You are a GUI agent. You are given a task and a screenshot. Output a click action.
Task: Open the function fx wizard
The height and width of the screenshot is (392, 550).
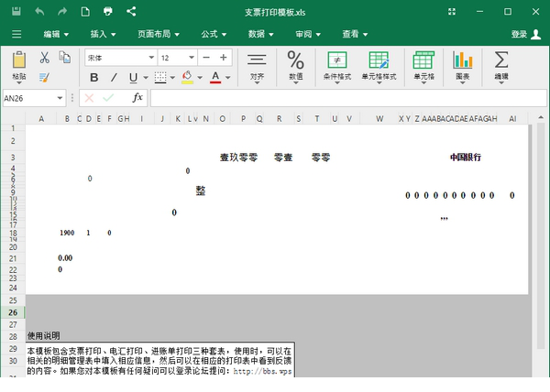pos(137,98)
